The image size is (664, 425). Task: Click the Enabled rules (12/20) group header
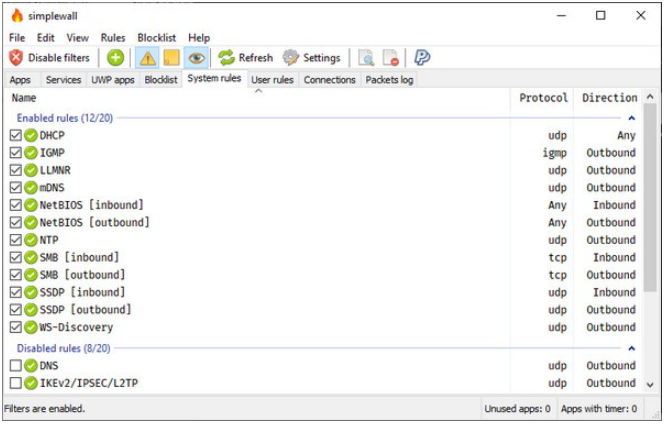tap(65, 118)
